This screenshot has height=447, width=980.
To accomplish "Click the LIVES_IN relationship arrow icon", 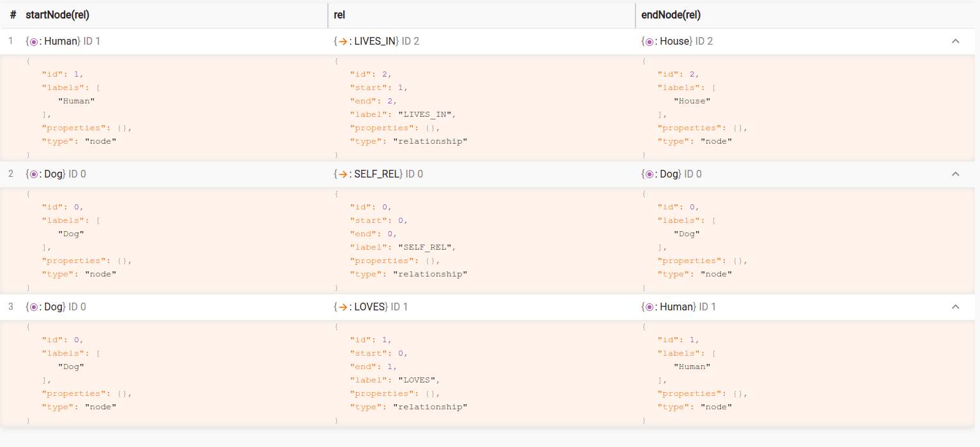I will coord(342,42).
